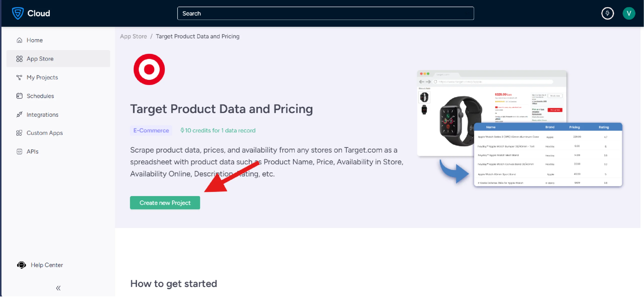Open the user avatar menu
This screenshot has height=298, width=644.
click(x=629, y=13)
